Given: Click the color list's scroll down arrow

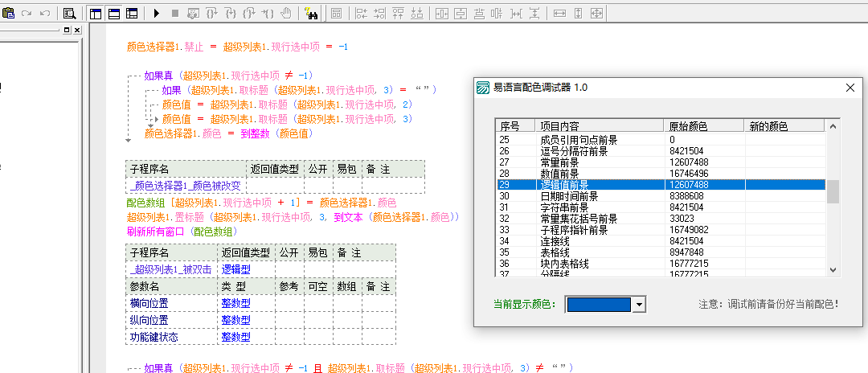Looking at the screenshot, I should point(833,270).
